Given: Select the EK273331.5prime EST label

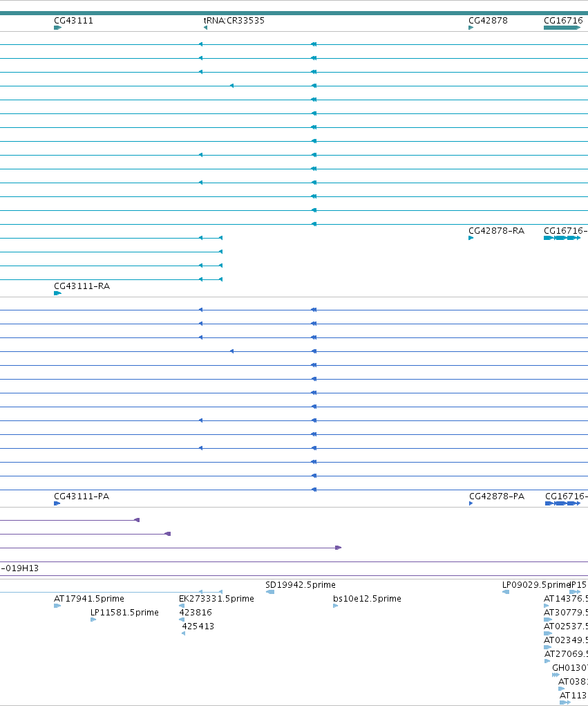Looking at the screenshot, I should coord(216,599).
